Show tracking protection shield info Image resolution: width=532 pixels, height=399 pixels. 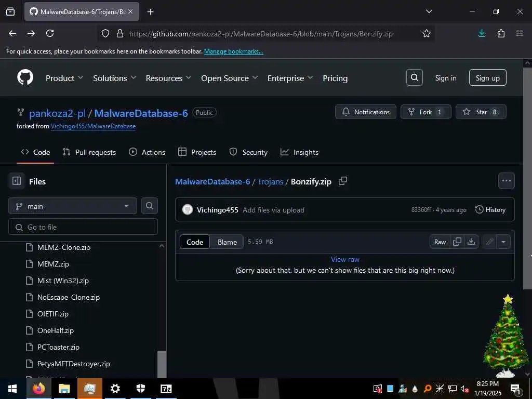105,34
